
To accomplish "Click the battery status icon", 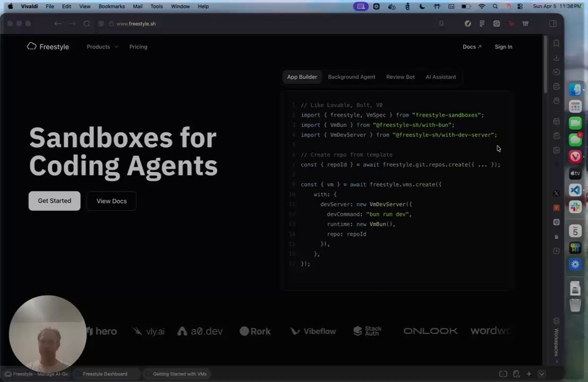I will coord(466,6).
